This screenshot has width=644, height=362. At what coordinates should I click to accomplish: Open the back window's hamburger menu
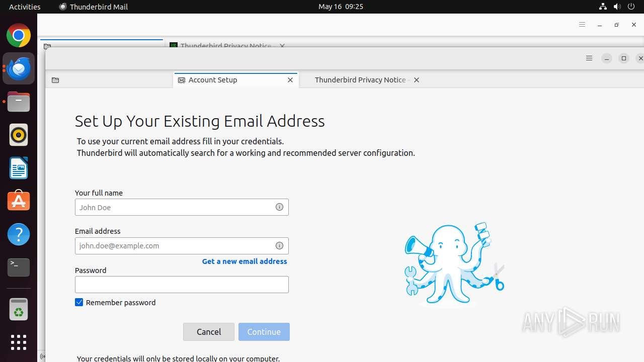coord(582,25)
